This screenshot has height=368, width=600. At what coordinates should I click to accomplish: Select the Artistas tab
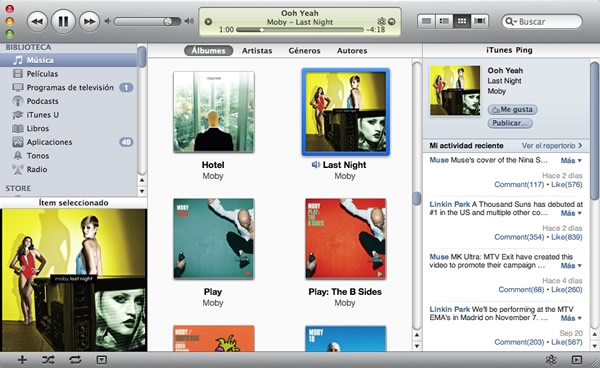point(257,50)
